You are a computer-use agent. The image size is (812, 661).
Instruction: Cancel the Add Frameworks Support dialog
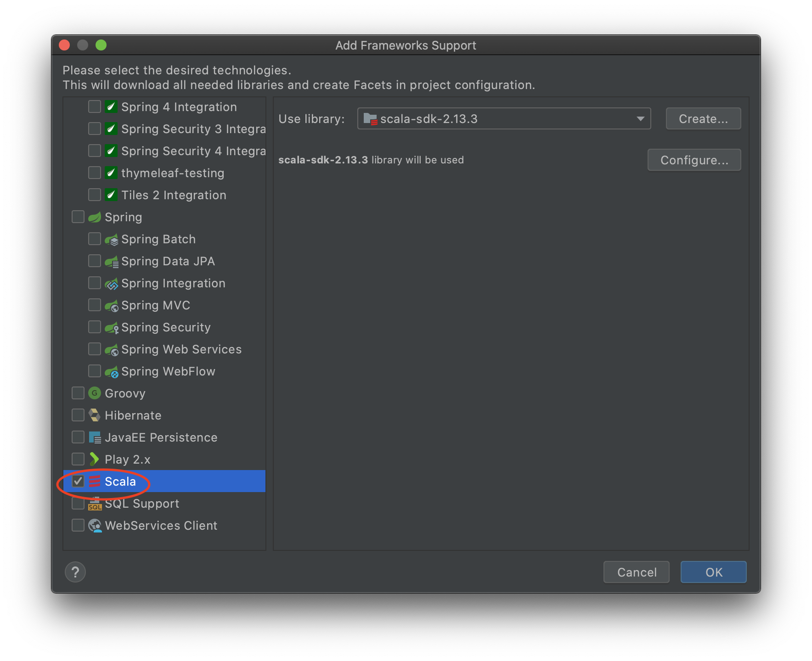pyautogui.click(x=636, y=572)
